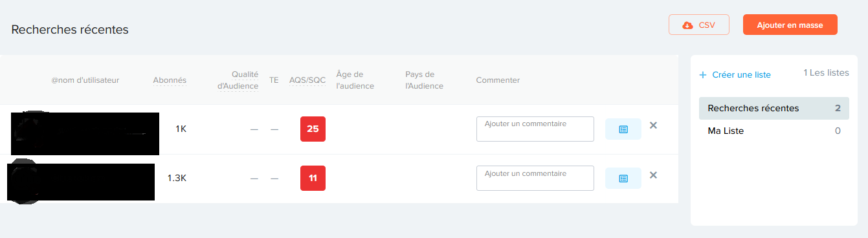Click the Qualité d'Audience column header
The image size is (868, 238).
click(x=238, y=80)
